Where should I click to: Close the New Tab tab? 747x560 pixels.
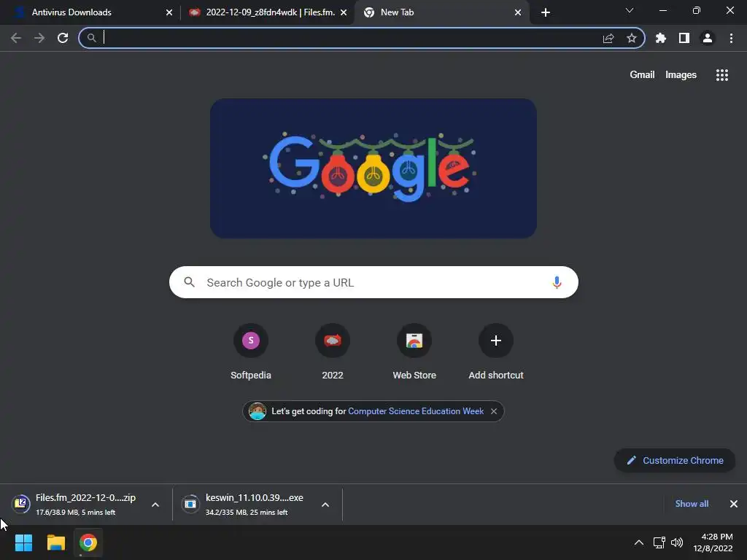pyautogui.click(x=518, y=13)
